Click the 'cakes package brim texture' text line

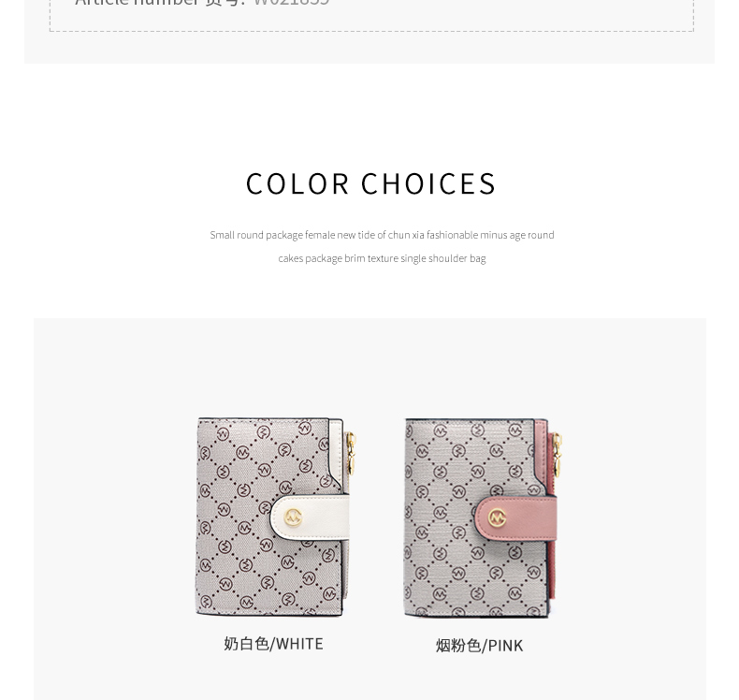pyautogui.click(x=382, y=258)
